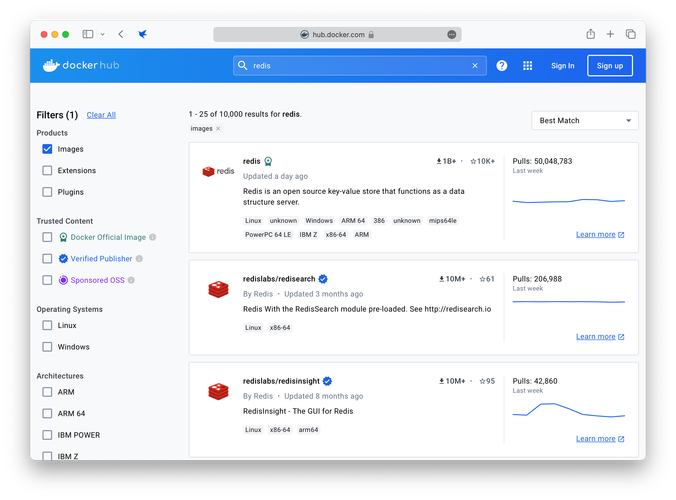Click the Docker Official Image badge next to redis
The image size is (676, 500).
(268, 161)
